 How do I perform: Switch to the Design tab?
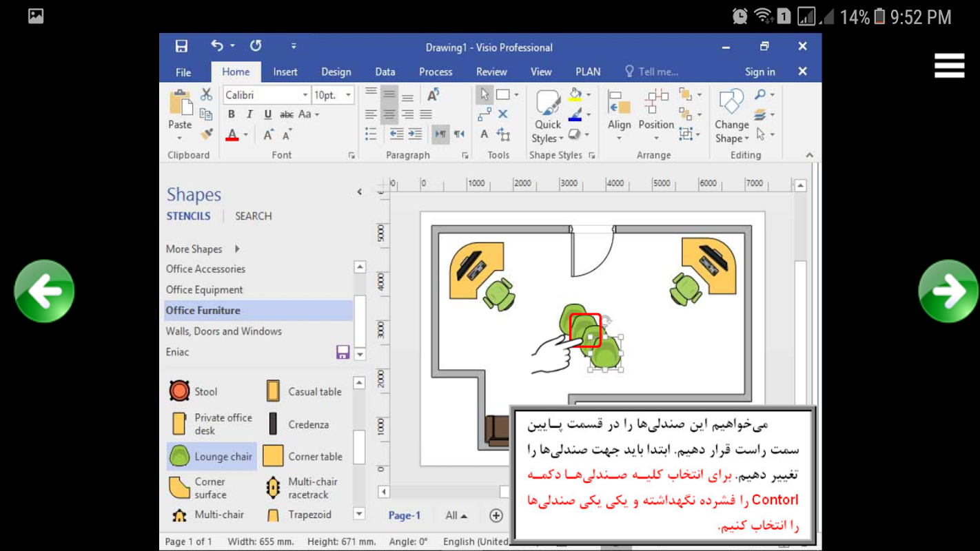click(336, 72)
